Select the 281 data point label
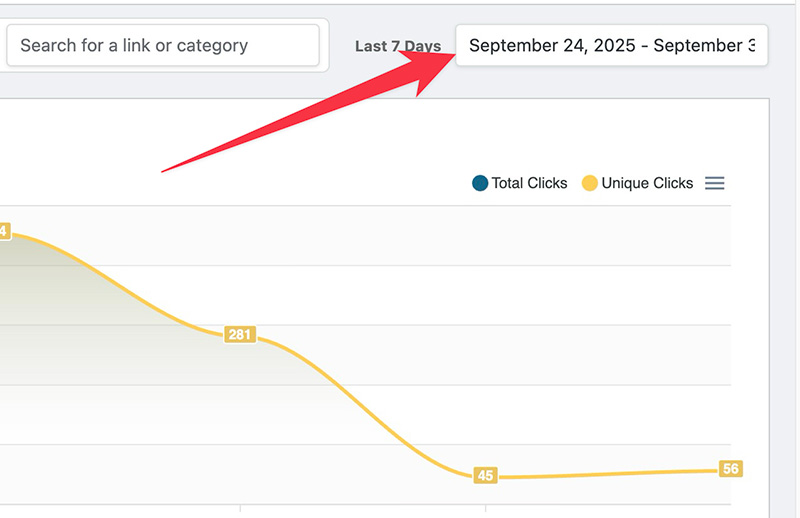Screen dimensions: 800x518 (239, 334)
